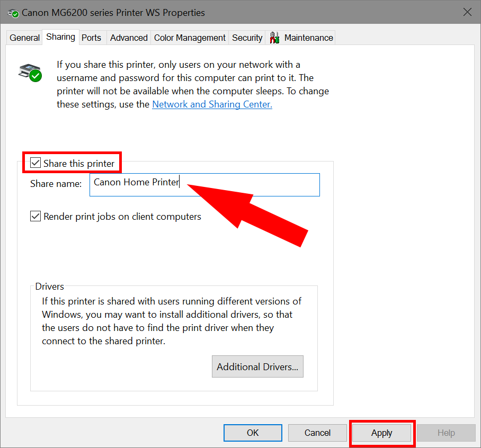The height and width of the screenshot is (448, 481).
Task: Click the printer icon in the title bar
Action: (x=13, y=13)
